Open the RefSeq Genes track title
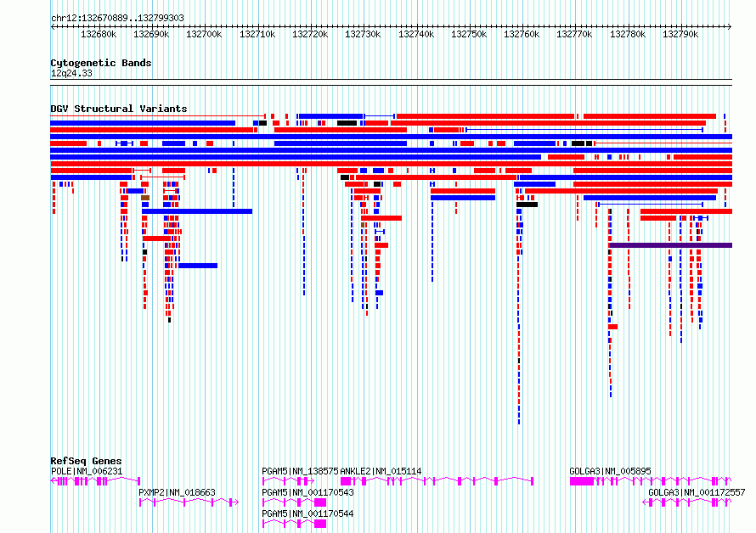 (x=86, y=461)
